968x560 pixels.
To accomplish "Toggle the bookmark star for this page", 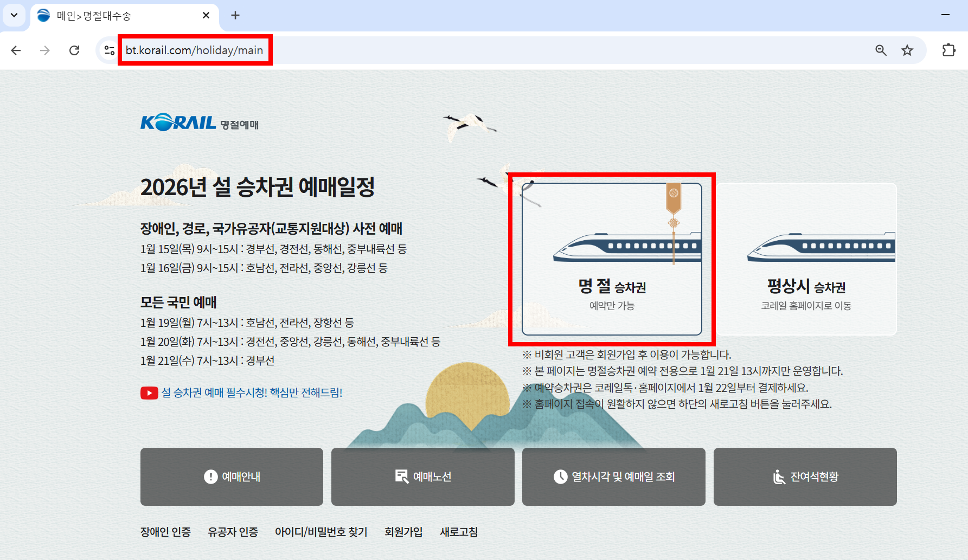I will (907, 50).
